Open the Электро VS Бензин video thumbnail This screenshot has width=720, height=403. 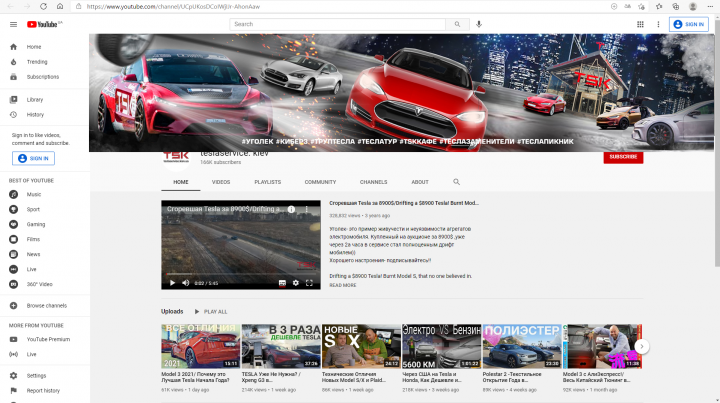point(442,347)
